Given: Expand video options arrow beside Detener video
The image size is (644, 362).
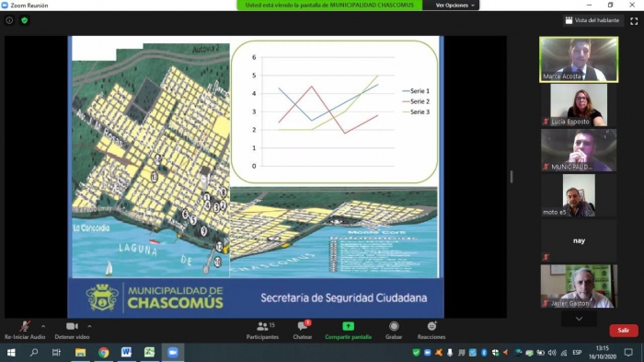Looking at the screenshot, I should pos(89,326).
